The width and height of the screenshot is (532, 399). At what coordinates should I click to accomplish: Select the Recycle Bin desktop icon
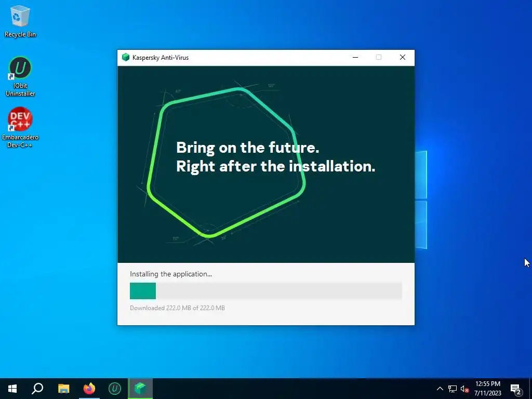point(20,21)
